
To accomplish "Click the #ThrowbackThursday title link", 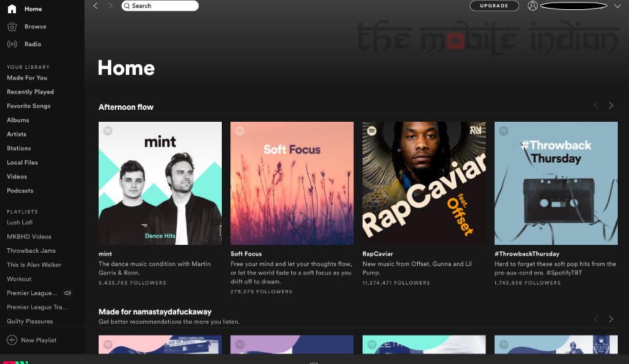I will [x=527, y=253].
